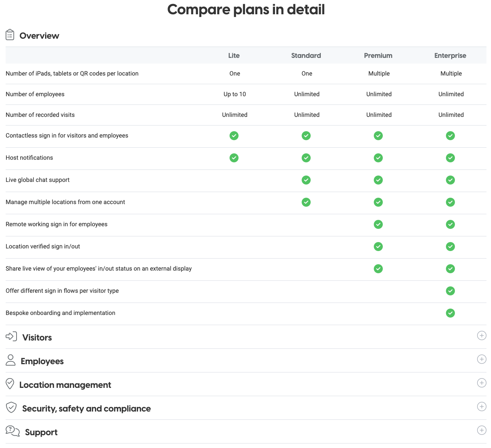
Task: Expand the Employees section plus button
Action: tap(482, 359)
